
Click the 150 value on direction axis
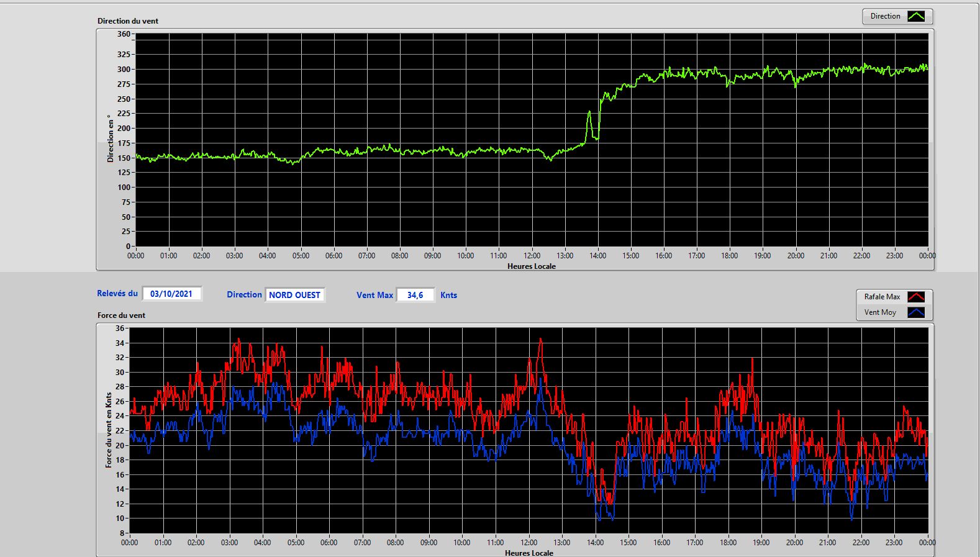click(124, 158)
